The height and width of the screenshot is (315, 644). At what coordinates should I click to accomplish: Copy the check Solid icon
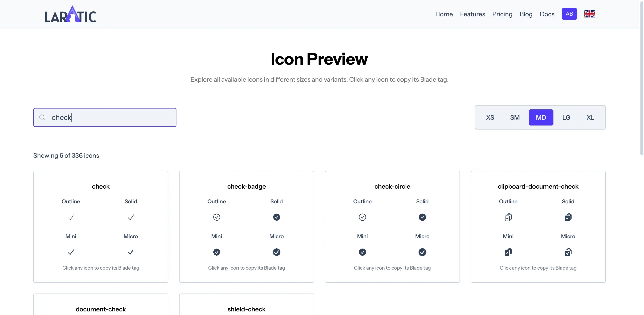pos(131,217)
